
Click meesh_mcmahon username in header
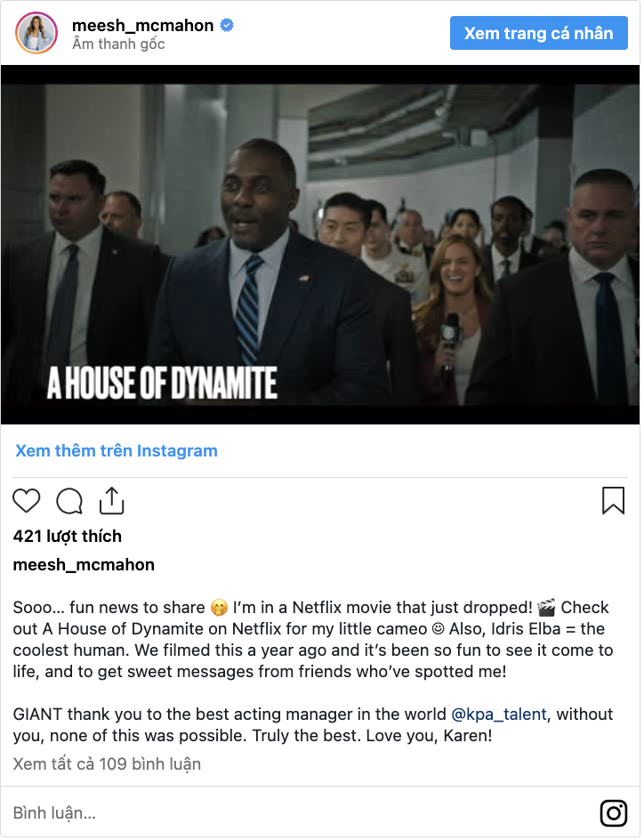143,25
